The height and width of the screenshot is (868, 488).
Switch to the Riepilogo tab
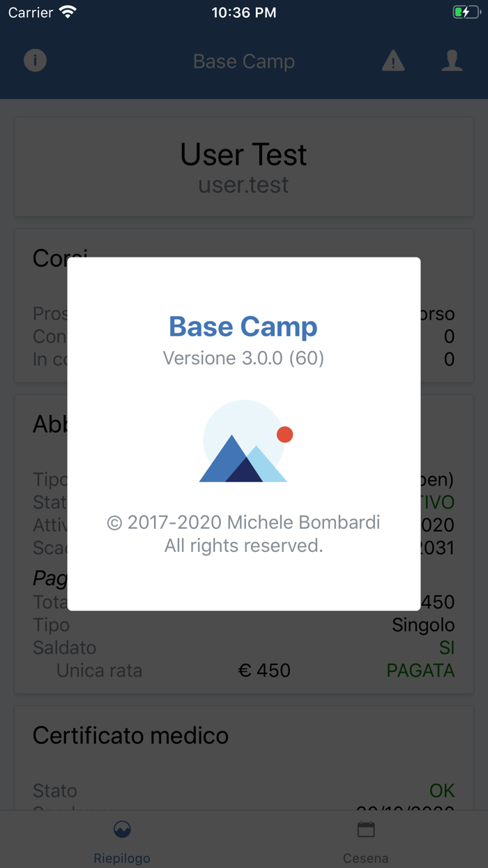click(121, 841)
